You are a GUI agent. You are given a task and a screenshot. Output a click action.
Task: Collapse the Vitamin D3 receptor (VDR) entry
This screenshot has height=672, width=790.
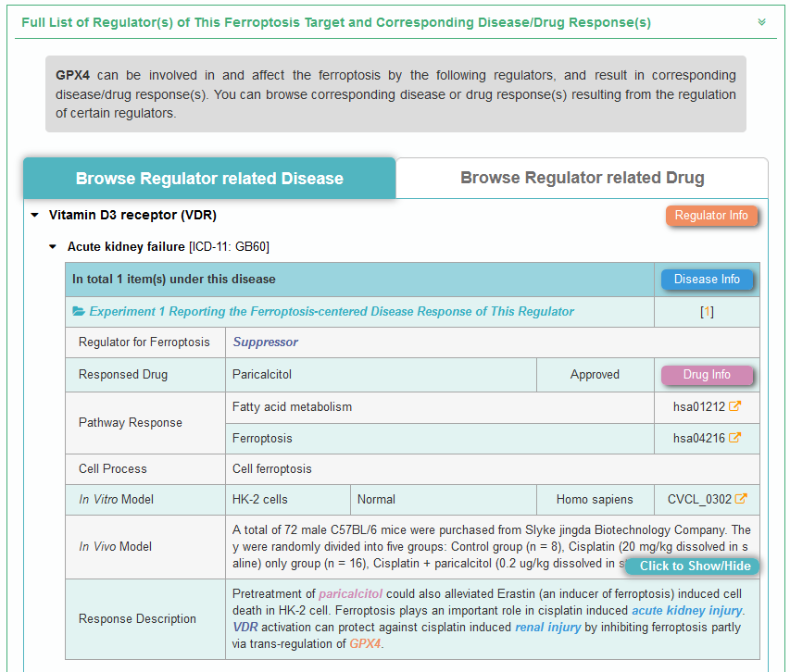pyautogui.click(x=35, y=215)
